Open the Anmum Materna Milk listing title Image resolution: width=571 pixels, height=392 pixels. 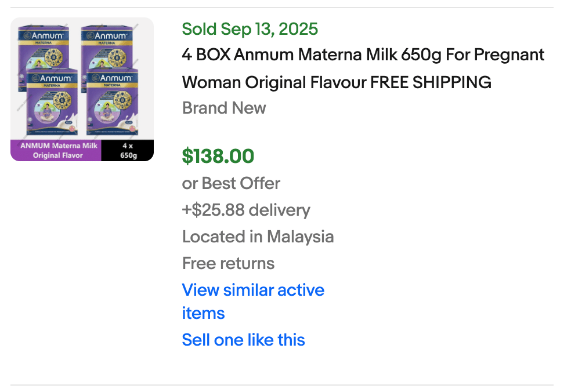(x=363, y=55)
